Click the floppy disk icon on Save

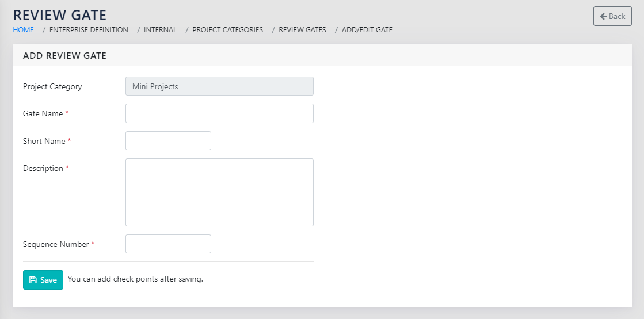pos(33,280)
